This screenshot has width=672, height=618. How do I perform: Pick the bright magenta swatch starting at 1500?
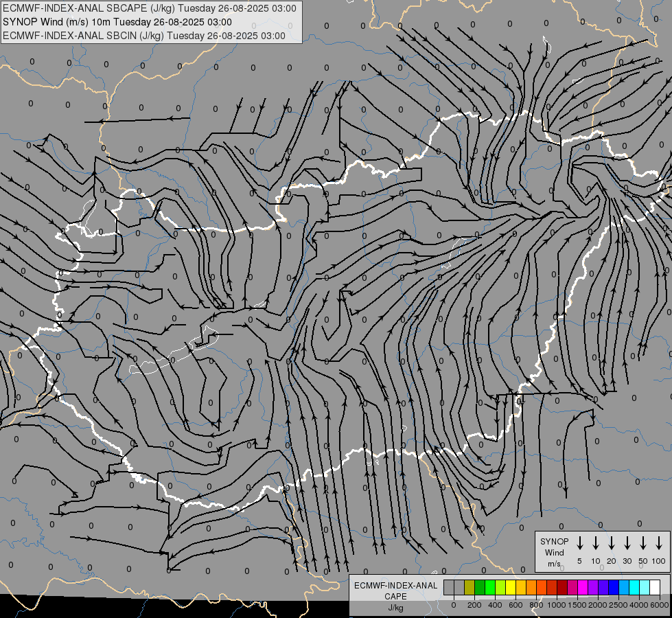coord(583,588)
